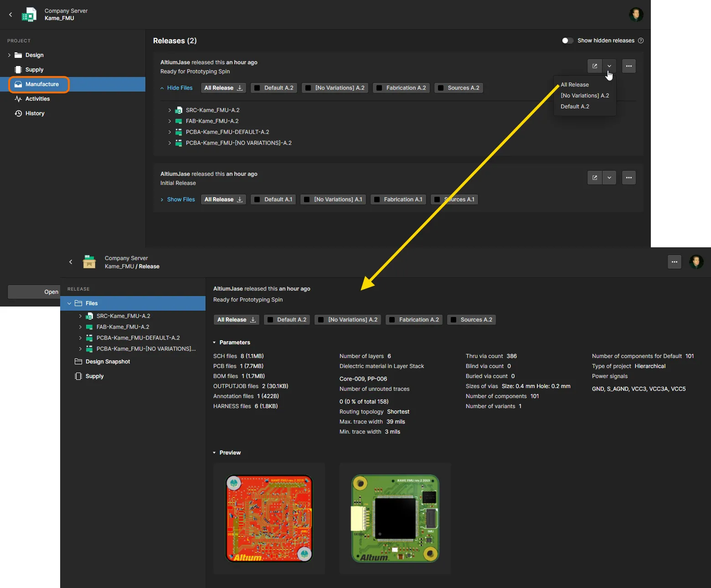Open Design section in project sidebar
The width and height of the screenshot is (711, 588).
35,55
